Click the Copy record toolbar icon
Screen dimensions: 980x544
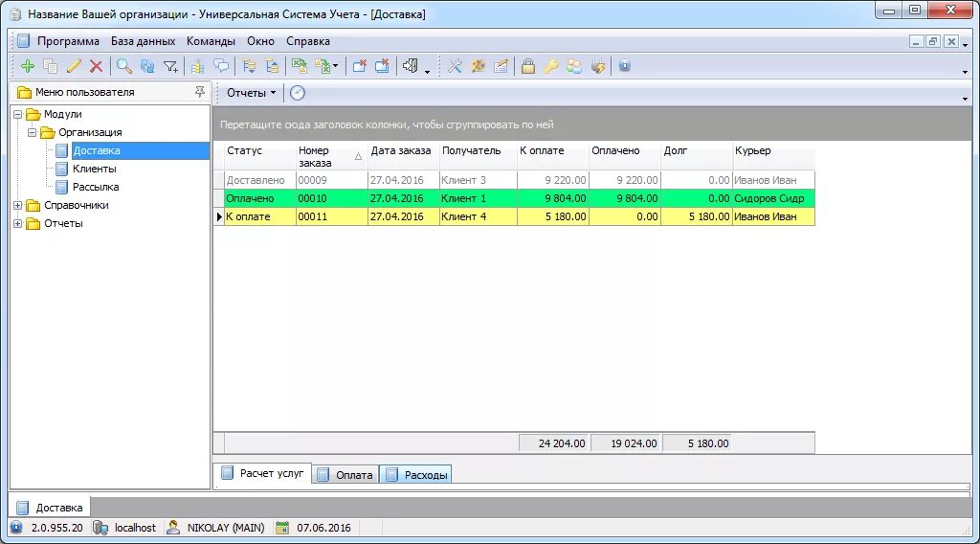(51, 66)
